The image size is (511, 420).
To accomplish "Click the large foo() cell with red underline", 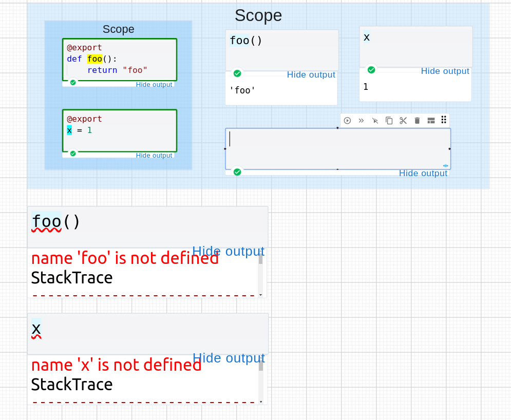I will tap(147, 227).
